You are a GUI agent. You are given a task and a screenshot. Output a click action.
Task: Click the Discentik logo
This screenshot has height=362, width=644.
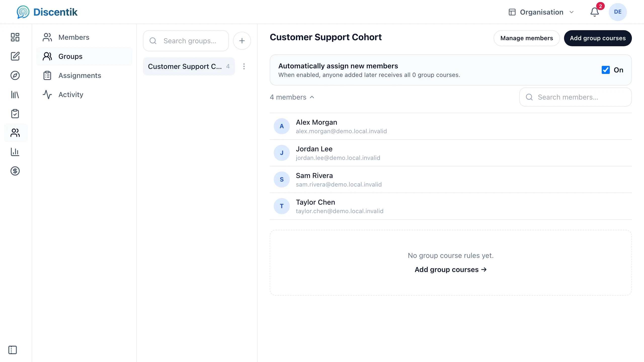coord(47,12)
